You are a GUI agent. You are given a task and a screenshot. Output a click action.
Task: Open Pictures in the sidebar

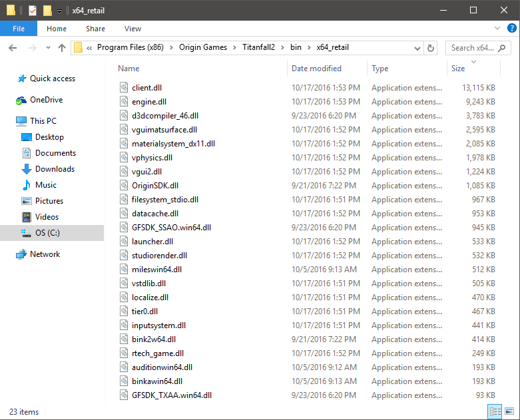click(x=49, y=200)
